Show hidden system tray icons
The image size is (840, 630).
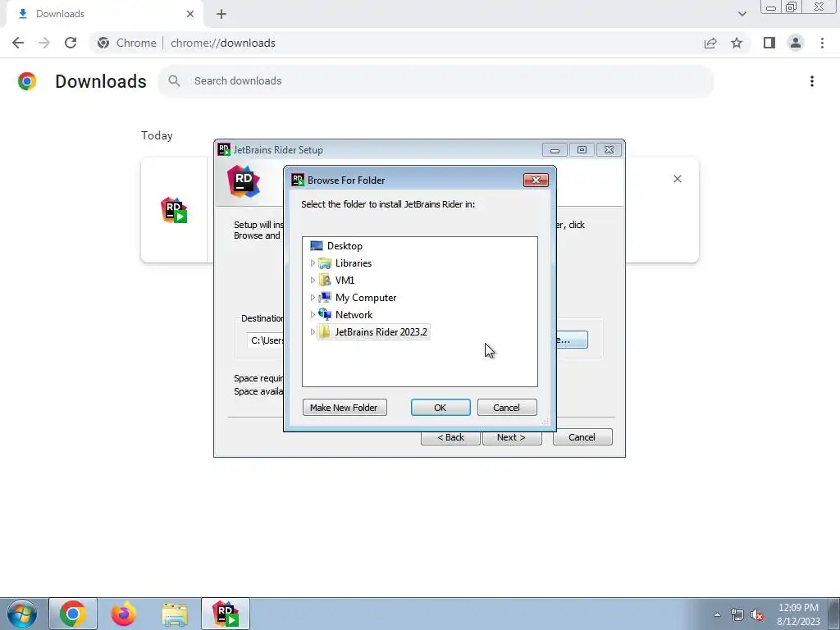coord(717,614)
